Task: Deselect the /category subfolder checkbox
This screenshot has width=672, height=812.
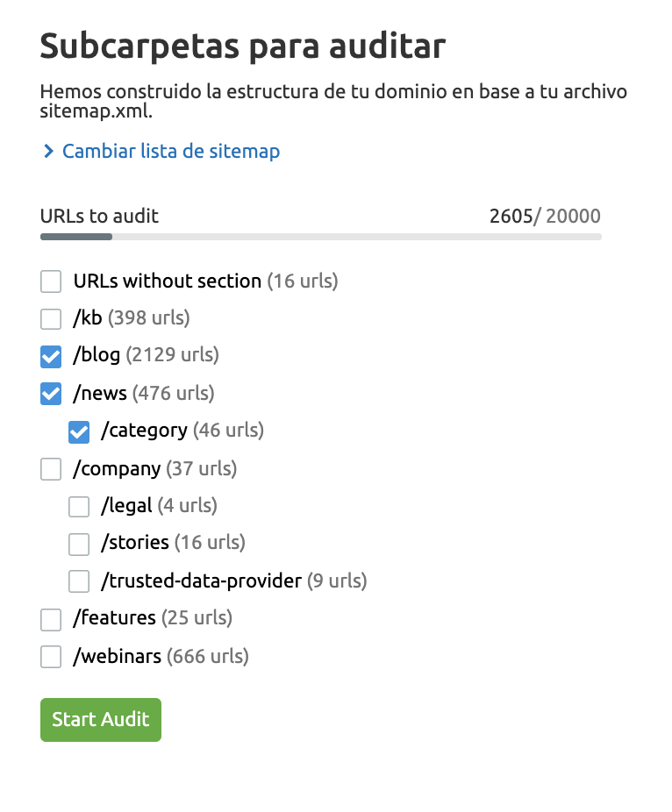Action: [x=79, y=431]
